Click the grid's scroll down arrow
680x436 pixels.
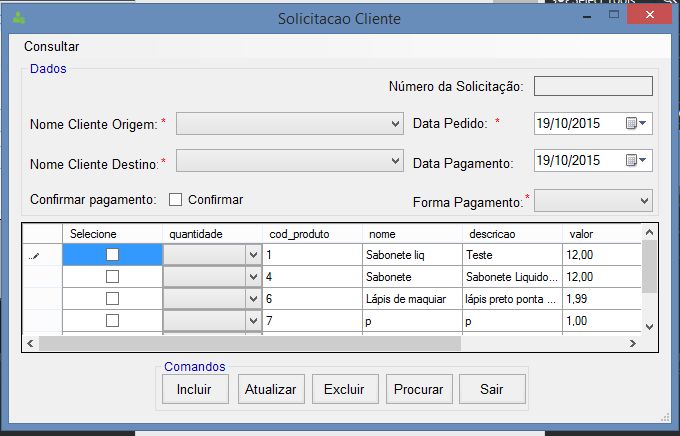coord(649,327)
